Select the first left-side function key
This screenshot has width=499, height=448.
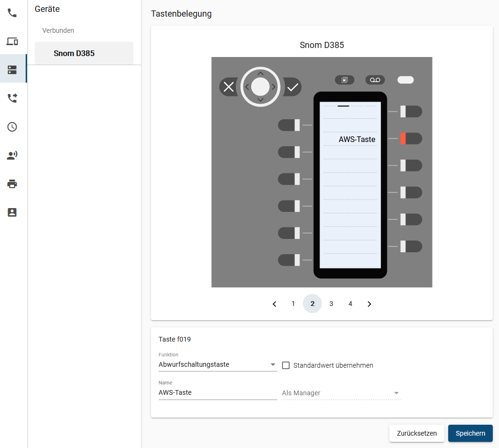[289, 125]
